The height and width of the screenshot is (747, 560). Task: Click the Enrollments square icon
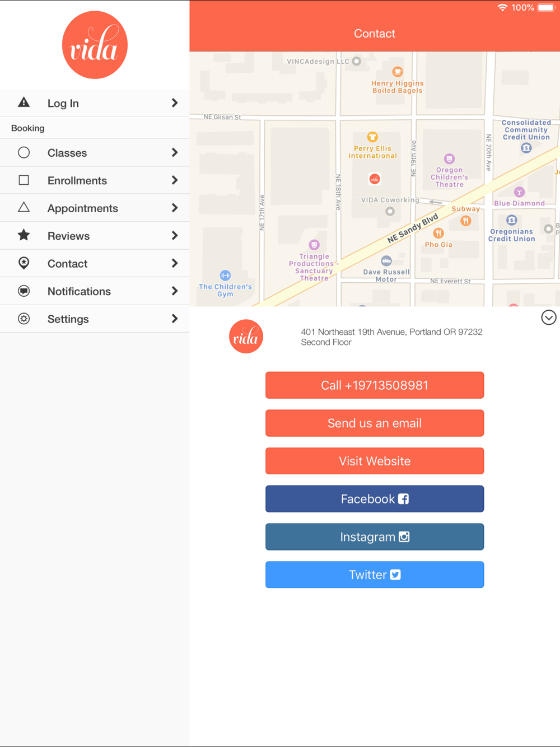[24, 180]
